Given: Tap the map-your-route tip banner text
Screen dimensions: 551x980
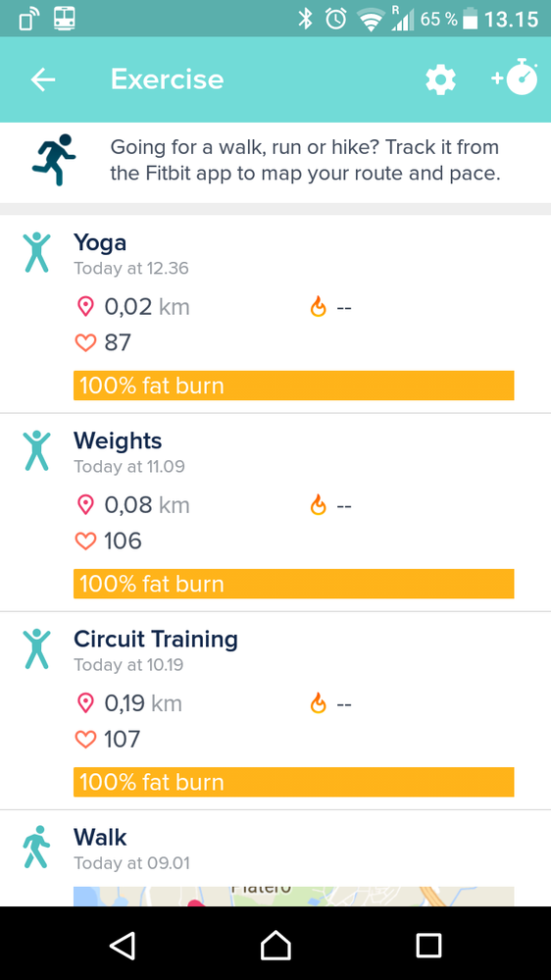Looking at the screenshot, I should click(x=306, y=160).
